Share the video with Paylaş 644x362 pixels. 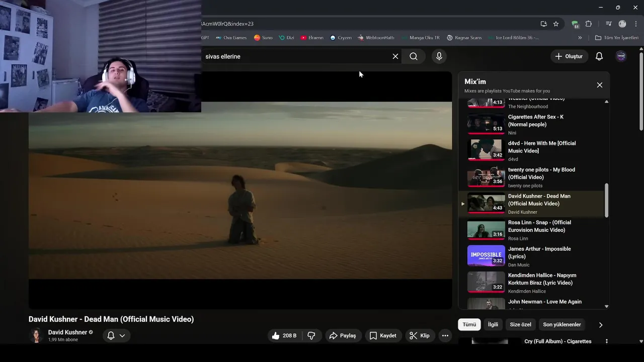(343, 335)
